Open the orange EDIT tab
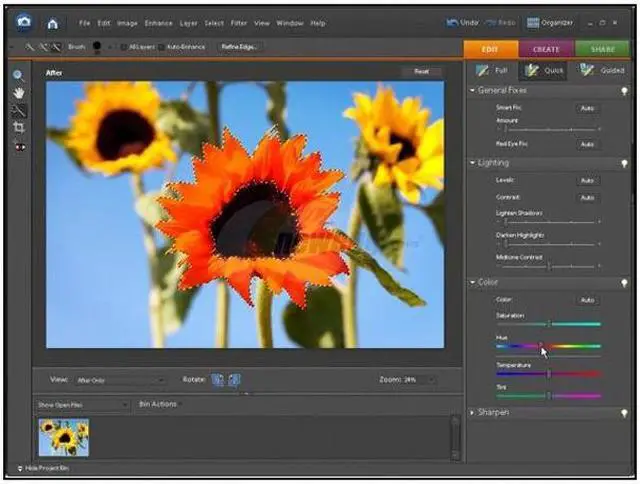This screenshot has height=484, width=640. [491, 49]
